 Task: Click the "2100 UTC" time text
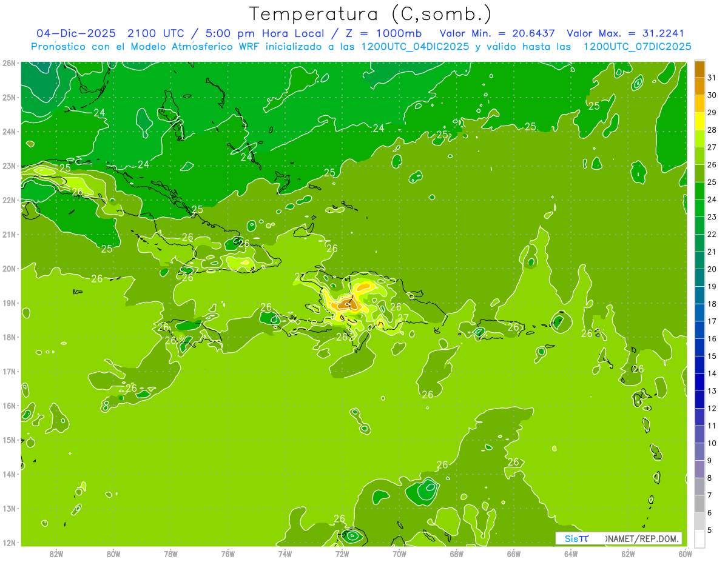click(155, 33)
